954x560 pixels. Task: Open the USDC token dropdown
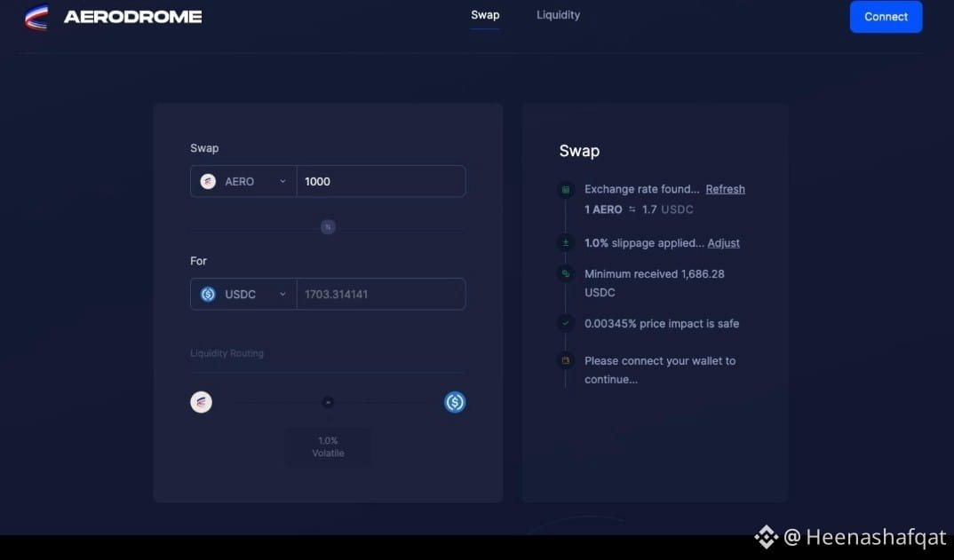pyautogui.click(x=243, y=295)
